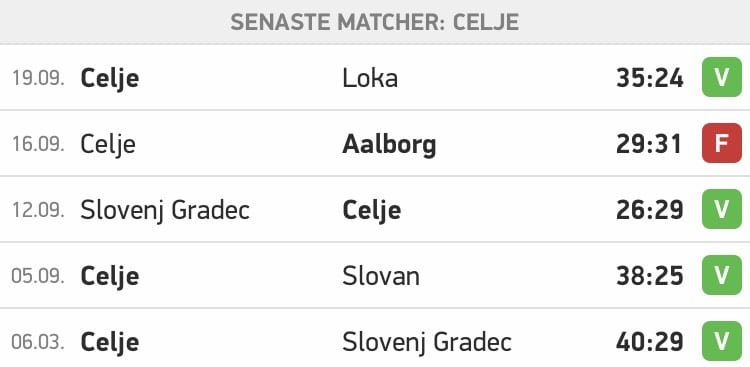This screenshot has height=367, width=750.
Task: Open the 35:24 score result
Action: point(650,78)
